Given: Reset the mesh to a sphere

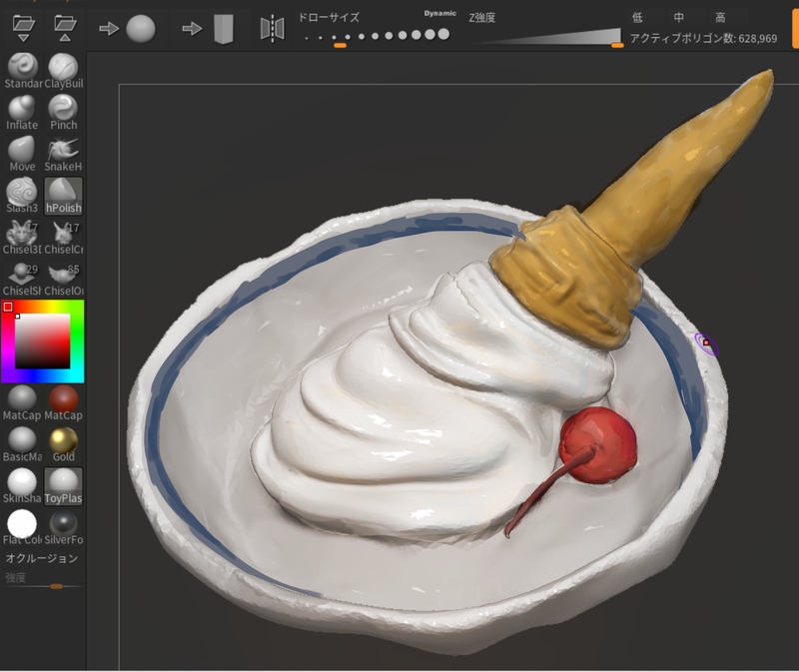Looking at the screenshot, I should coord(128,29).
